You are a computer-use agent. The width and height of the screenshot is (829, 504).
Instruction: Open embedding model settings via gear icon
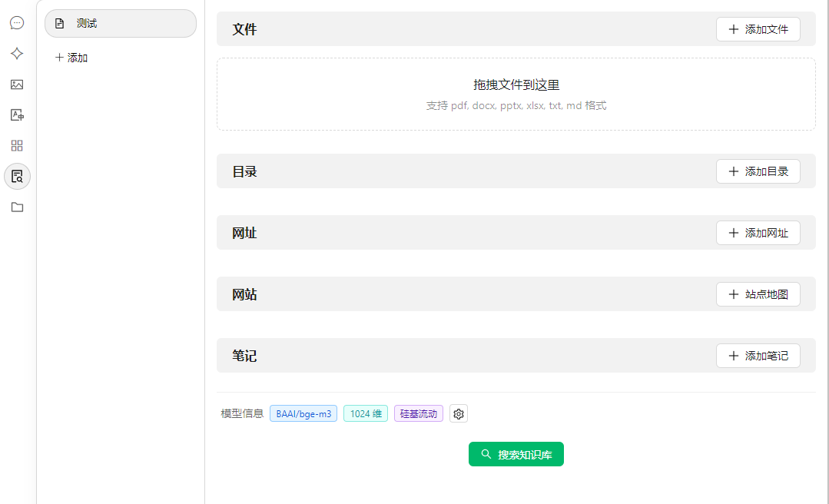tap(458, 413)
